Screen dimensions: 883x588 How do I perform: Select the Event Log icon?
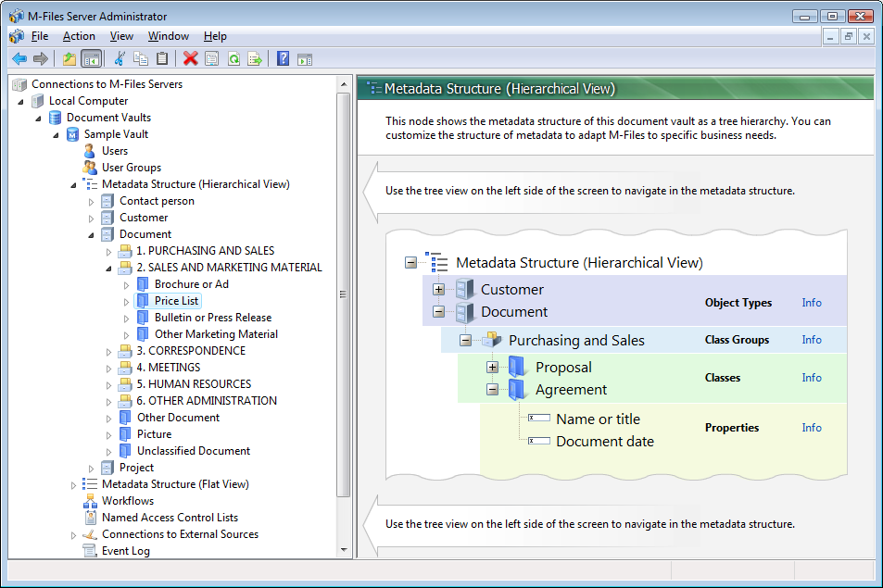[90, 550]
